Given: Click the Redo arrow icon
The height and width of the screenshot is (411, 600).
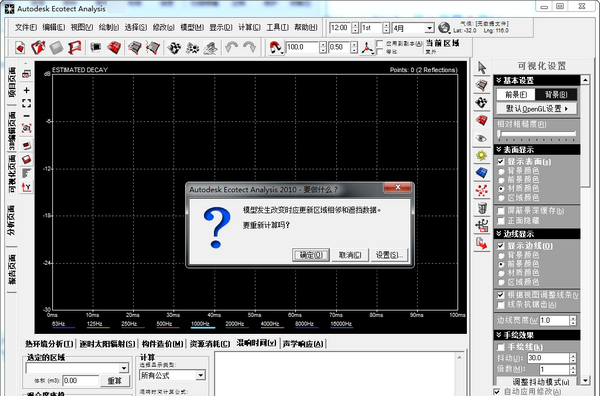Looking at the screenshot, I should pyautogui.click(x=249, y=48).
